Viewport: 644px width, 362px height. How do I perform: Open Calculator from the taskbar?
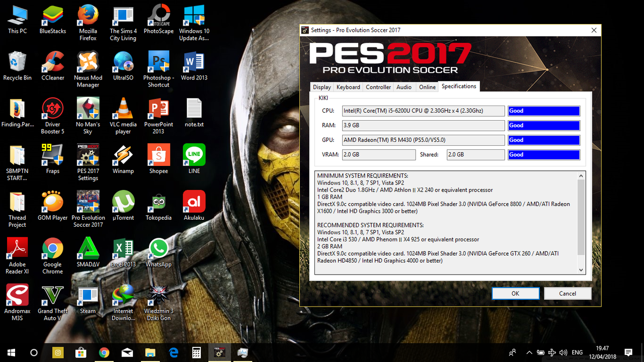coord(197,352)
